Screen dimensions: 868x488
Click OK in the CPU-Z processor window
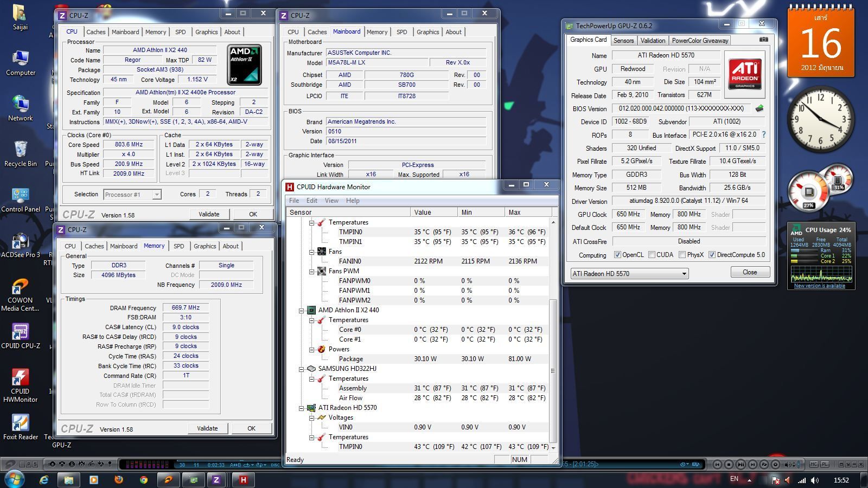253,214
